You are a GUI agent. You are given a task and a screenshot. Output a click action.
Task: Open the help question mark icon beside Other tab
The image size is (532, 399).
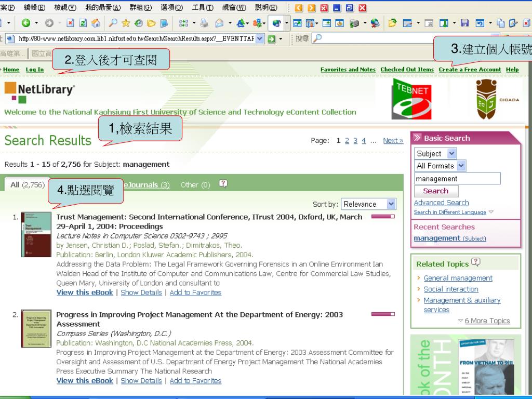pos(223,183)
